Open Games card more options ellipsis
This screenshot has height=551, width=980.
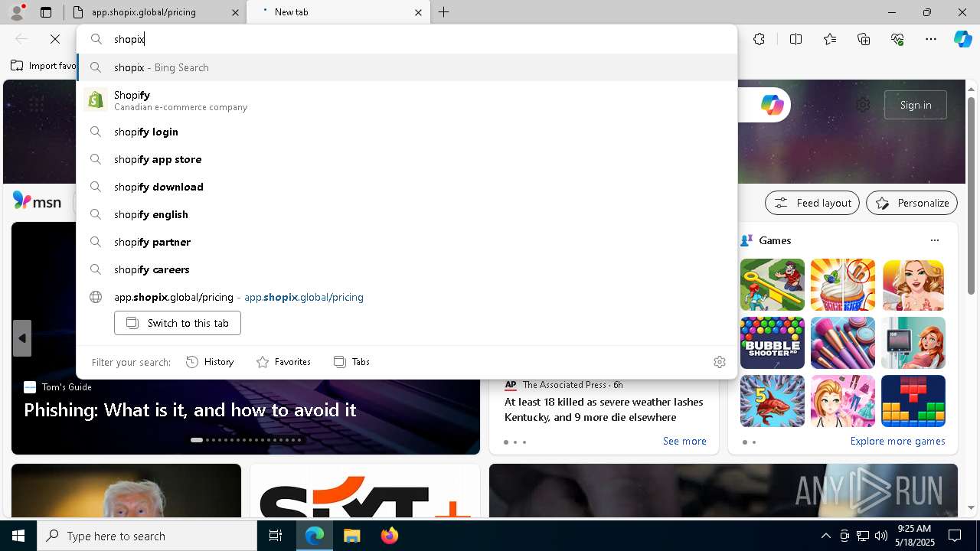tap(935, 240)
